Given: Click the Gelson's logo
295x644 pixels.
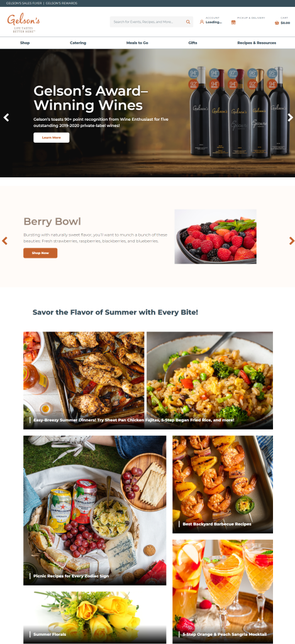Looking at the screenshot, I should coord(23,23).
